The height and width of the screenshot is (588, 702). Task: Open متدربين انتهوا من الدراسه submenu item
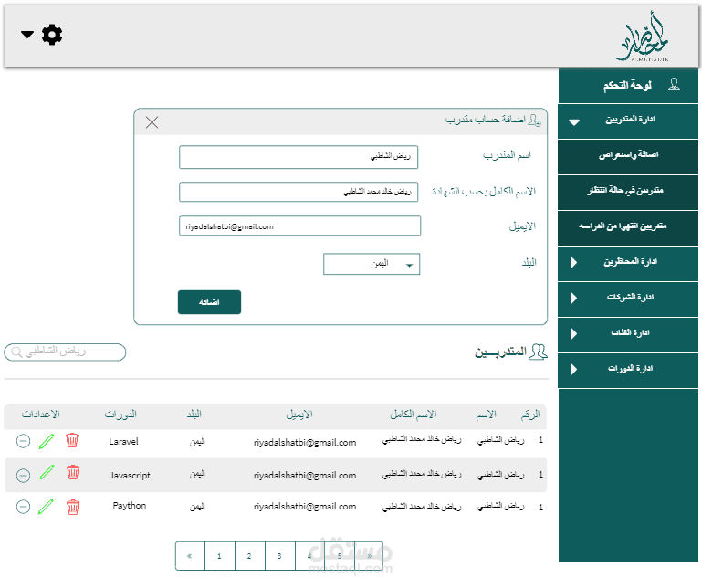[628, 228]
